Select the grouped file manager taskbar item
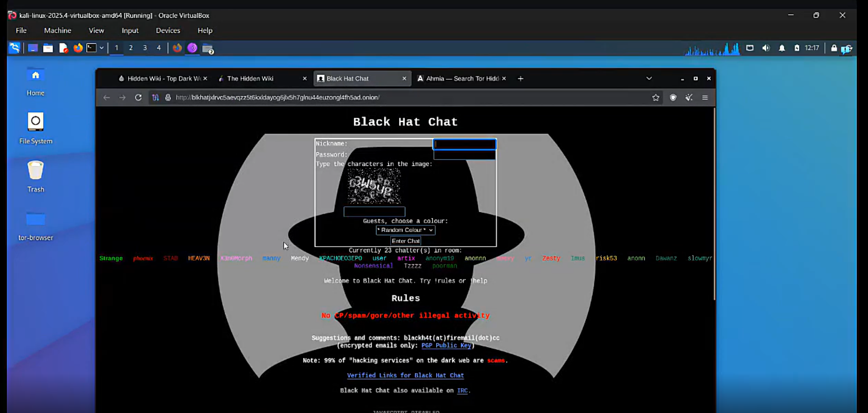 (208, 48)
